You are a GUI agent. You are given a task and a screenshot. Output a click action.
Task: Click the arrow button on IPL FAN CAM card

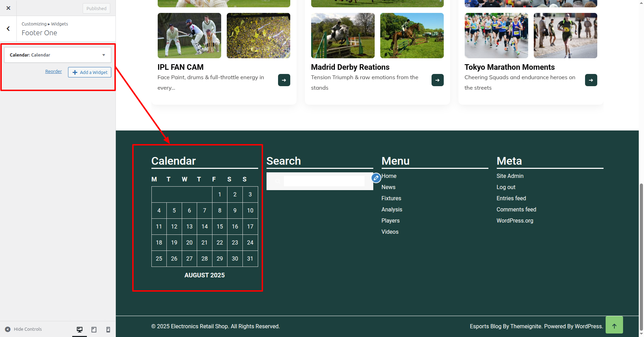coord(284,80)
